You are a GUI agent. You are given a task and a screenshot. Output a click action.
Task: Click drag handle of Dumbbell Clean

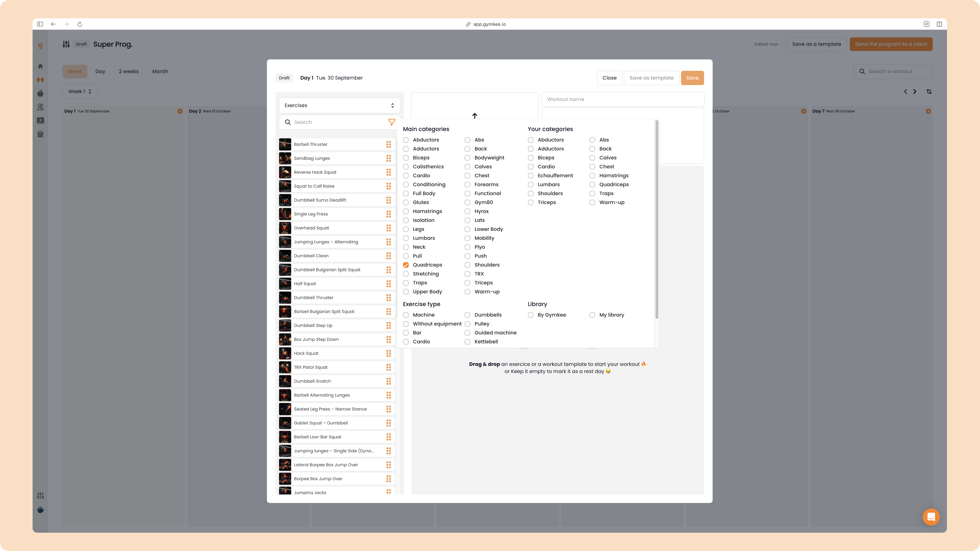tap(388, 256)
